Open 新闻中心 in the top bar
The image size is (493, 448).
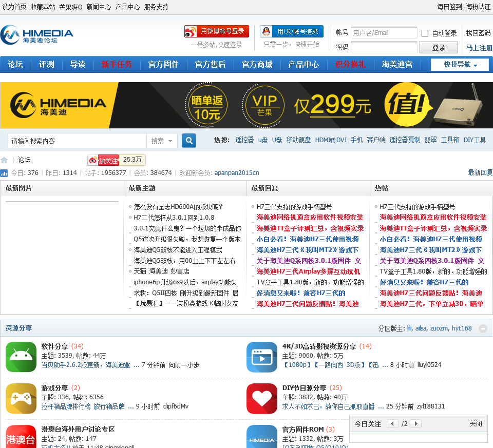coord(99,7)
